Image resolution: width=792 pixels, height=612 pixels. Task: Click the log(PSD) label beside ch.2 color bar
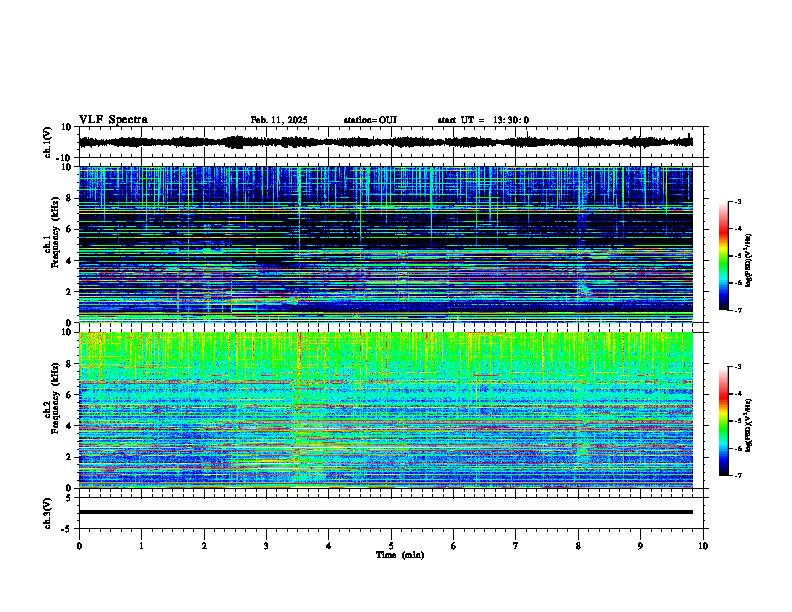[x=749, y=425]
